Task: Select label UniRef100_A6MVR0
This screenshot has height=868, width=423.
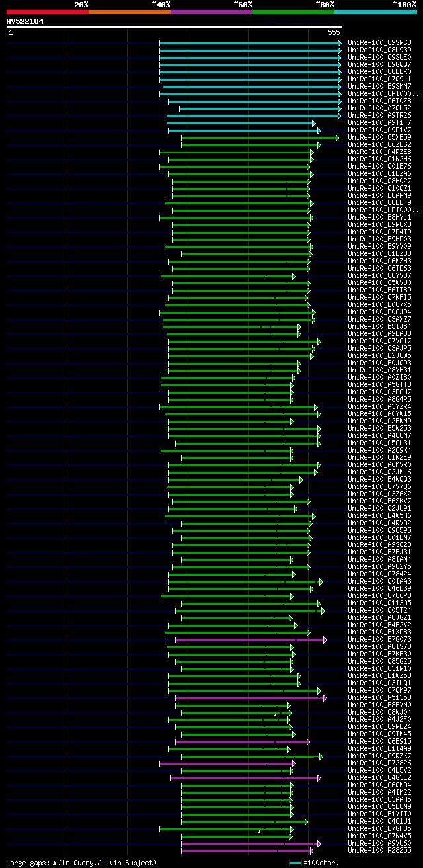Action: (379, 465)
